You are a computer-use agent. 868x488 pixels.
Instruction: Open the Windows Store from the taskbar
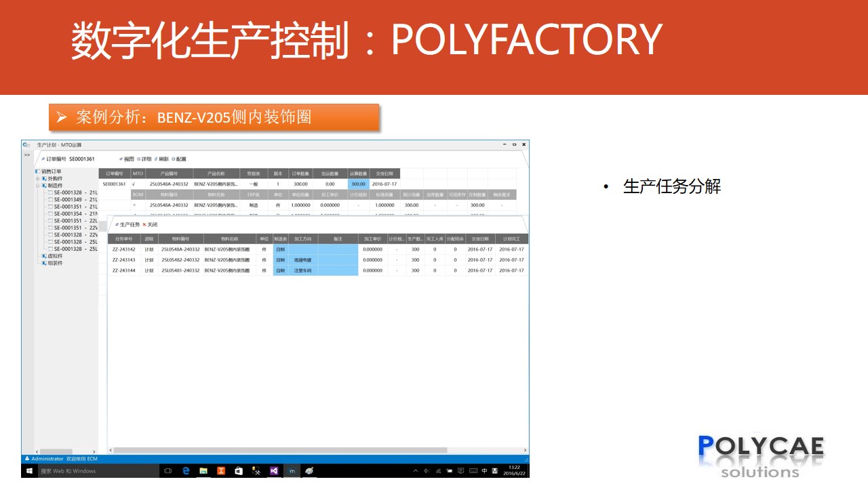[x=239, y=470]
